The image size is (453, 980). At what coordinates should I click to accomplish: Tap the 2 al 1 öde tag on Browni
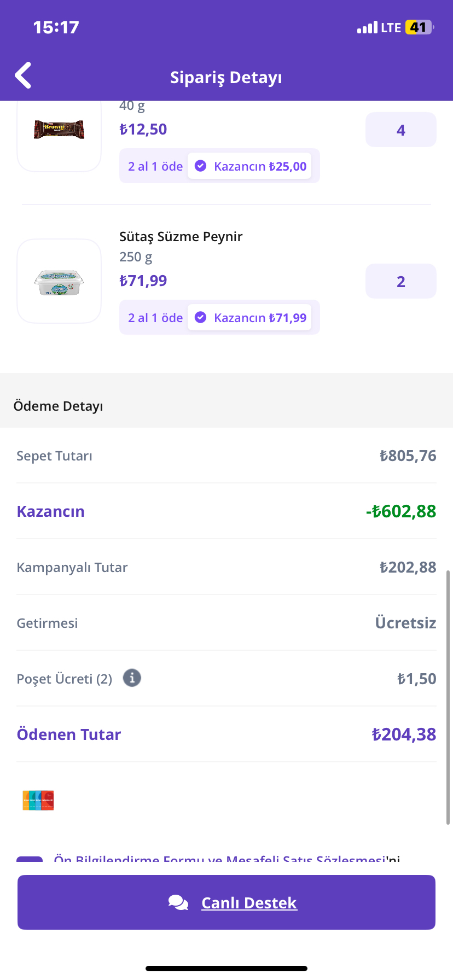coord(155,166)
